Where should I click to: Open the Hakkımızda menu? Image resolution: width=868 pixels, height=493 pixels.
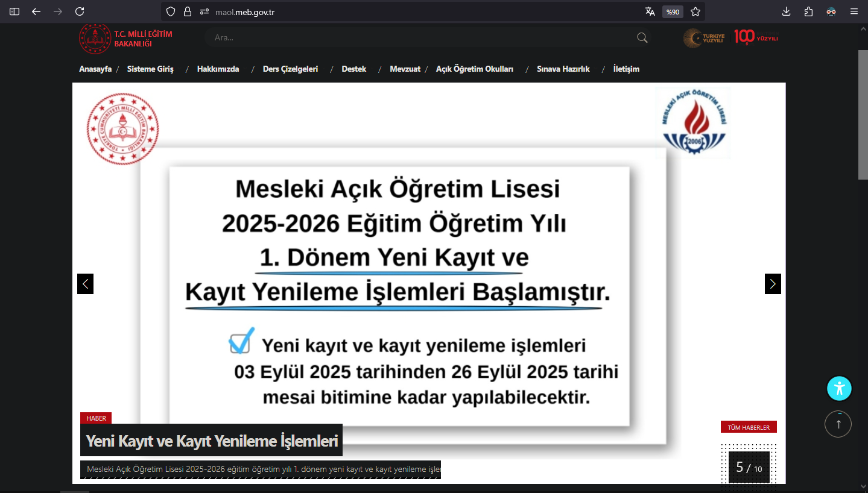tap(218, 69)
